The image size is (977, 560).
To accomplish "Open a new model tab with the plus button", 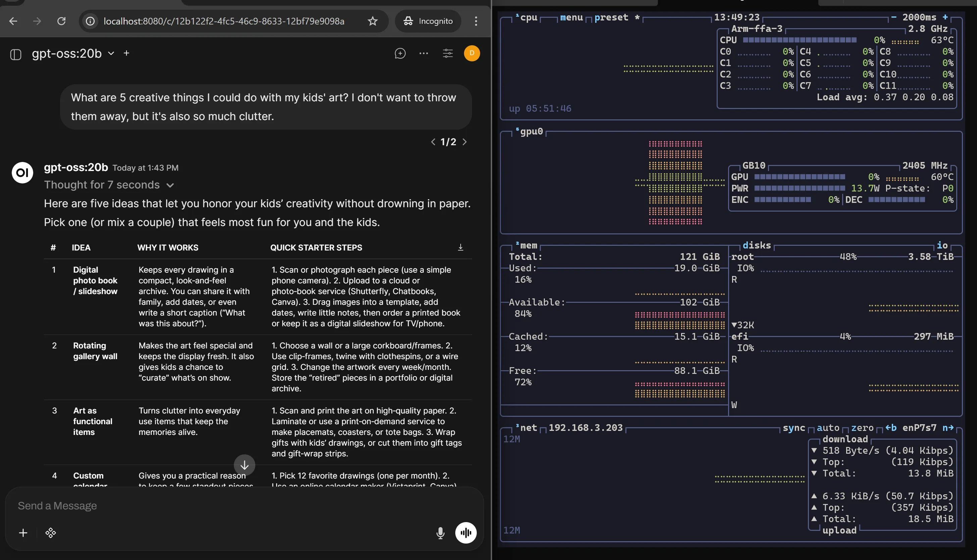I will pyautogui.click(x=126, y=53).
